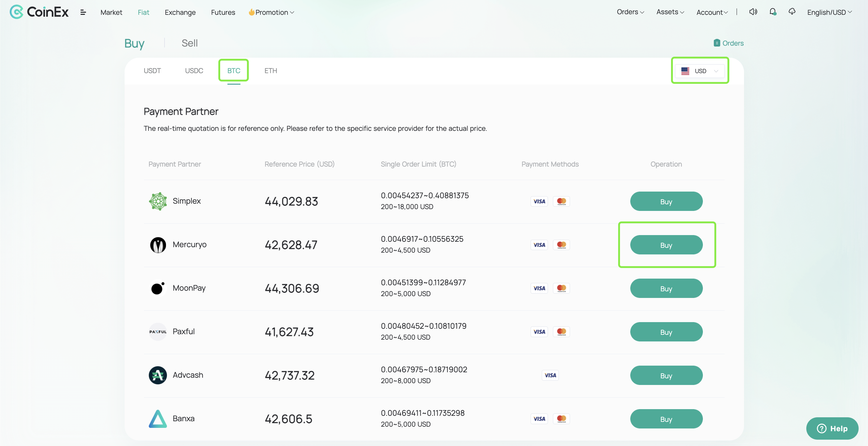Click the Single Order Limit (BTC) header
The width and height of the screenshot is (868, 446).
point(418,164)
